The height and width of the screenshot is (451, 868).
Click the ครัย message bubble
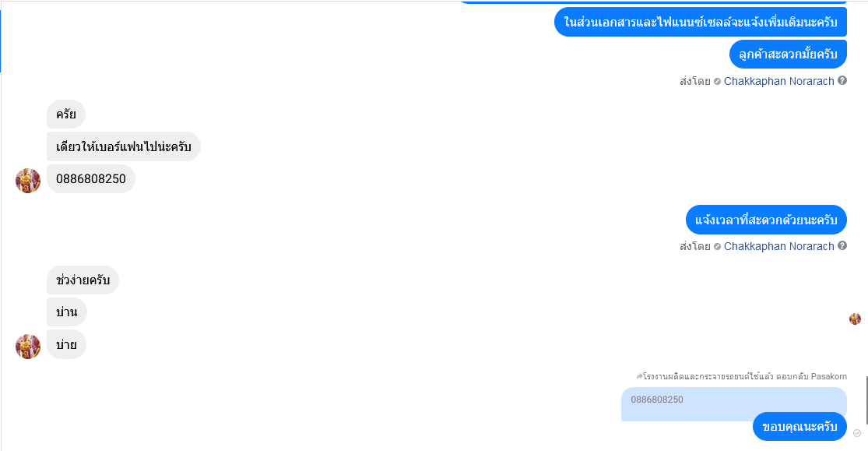point(66,115)
